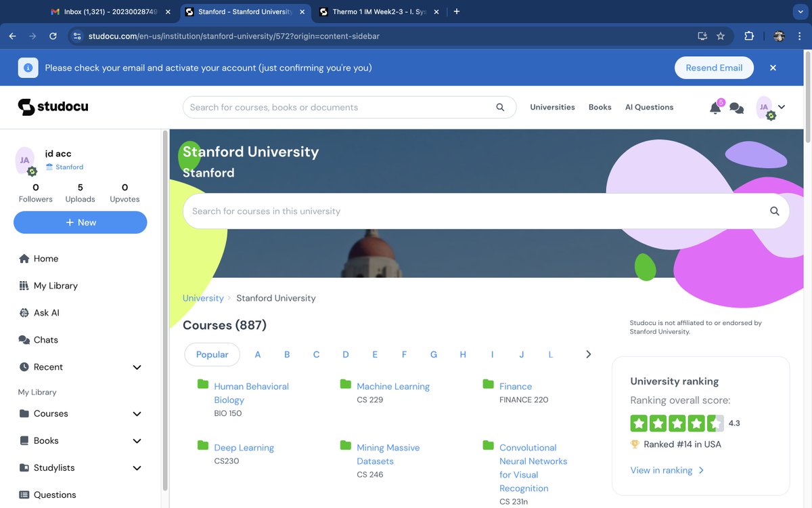Click the browser reload icon
Screen dimensions: 812x508
click(53, 37)
